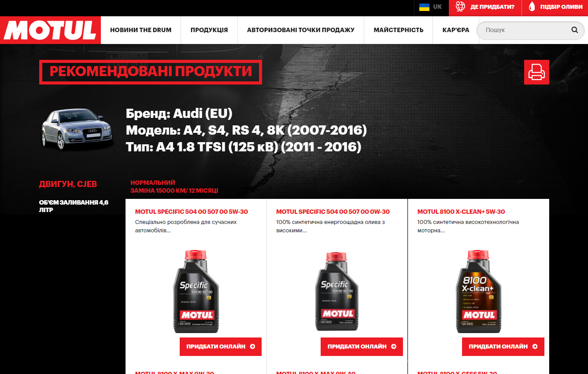
Task: Open Авторизовані точки продажу menu
Action: click(301, 30)
